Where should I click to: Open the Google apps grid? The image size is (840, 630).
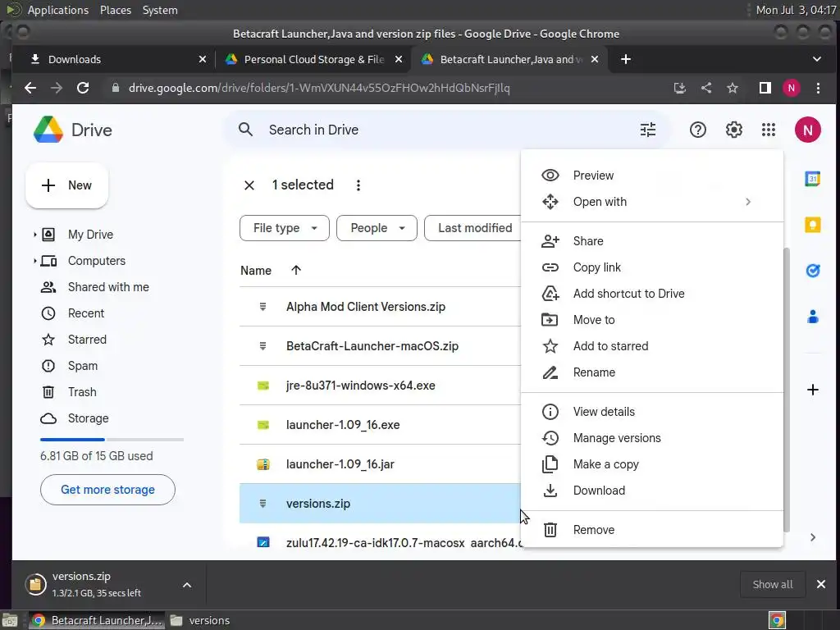(x=768, y=130)
